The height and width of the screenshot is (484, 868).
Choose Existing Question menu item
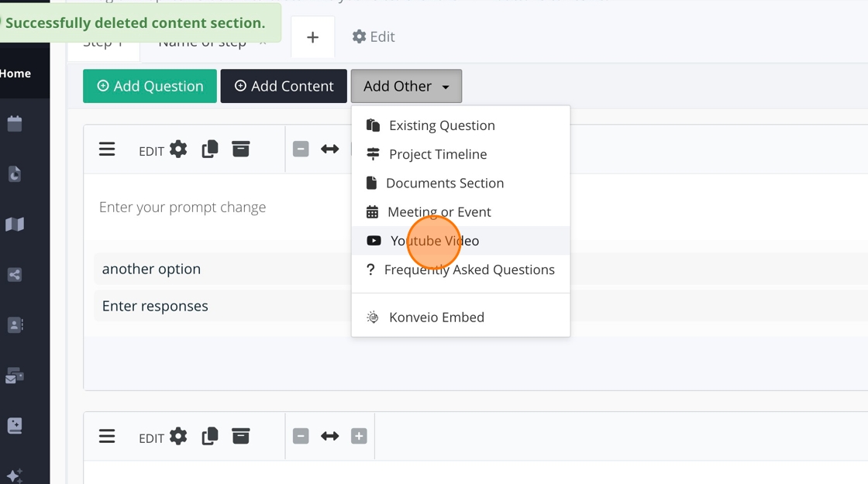442,125
